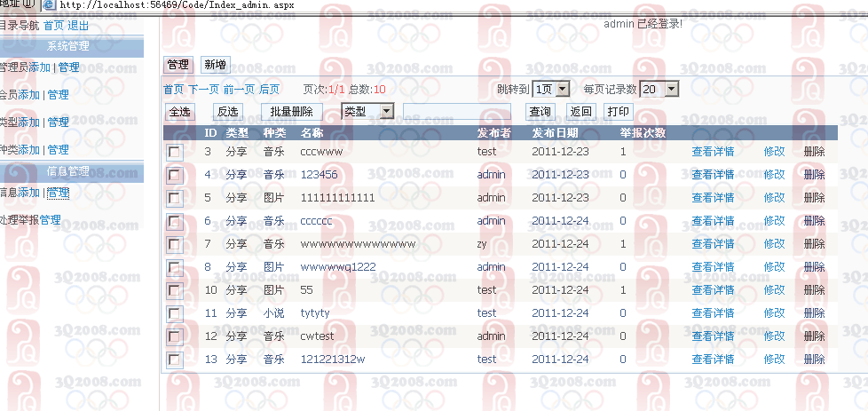Click publisher cell zy
Screen dimensions: 868x411
pos(482,244)
